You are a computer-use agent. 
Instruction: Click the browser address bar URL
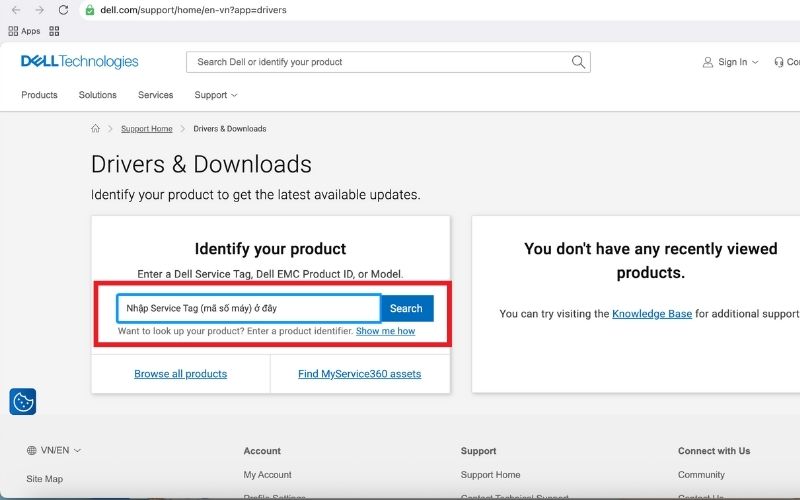(193, 10)
